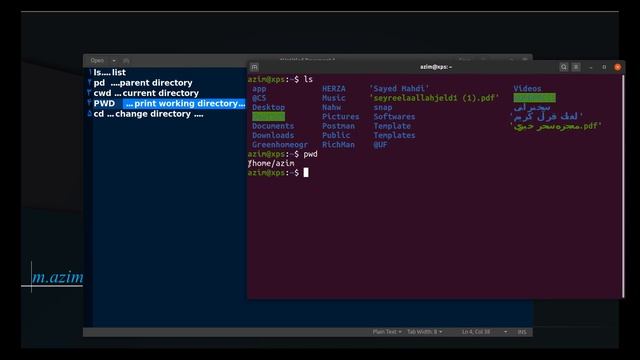The width and height of the screenshot is (640, 360).
Task: Click the 'Music' directory name
Action: [x=334, y=98]
